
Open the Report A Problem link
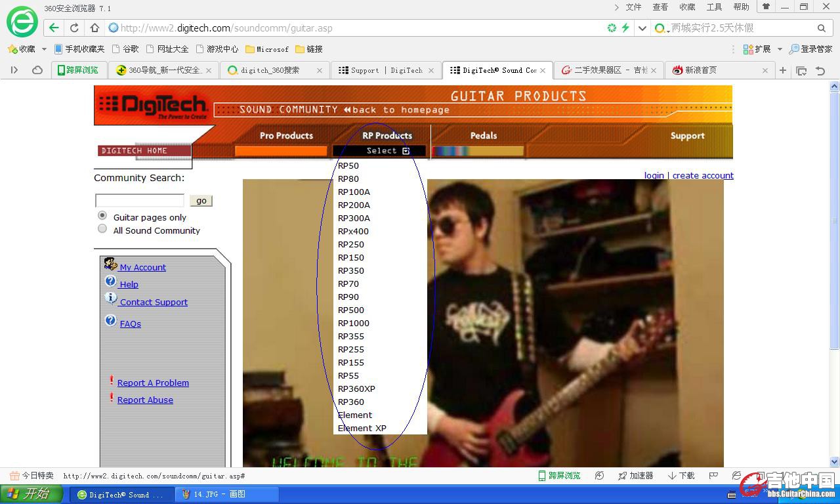[x=153, y=383]
